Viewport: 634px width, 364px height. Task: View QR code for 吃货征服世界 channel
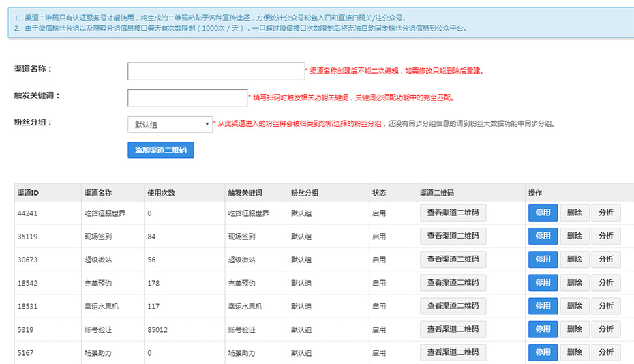(x=453, y=213)
